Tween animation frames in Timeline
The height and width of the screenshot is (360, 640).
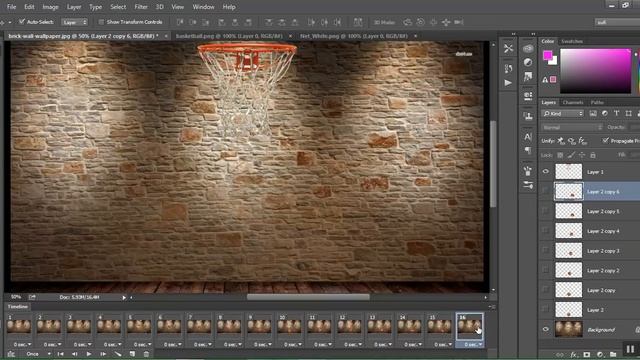118,354
